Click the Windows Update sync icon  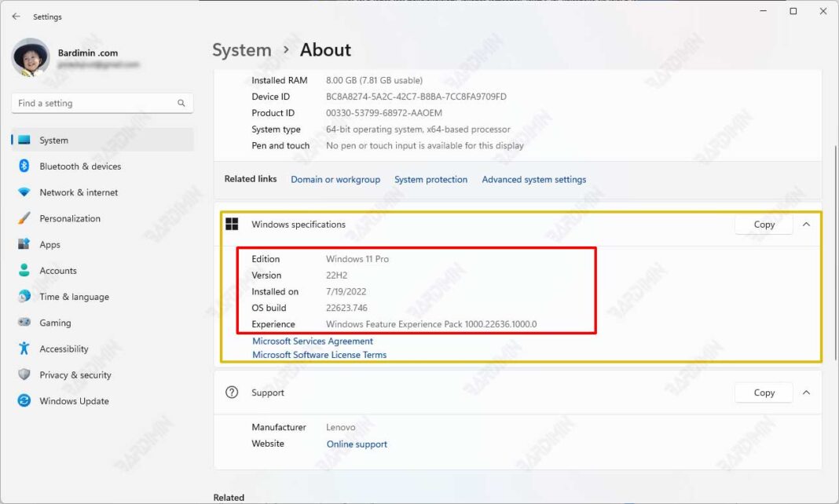coord(24,401)
